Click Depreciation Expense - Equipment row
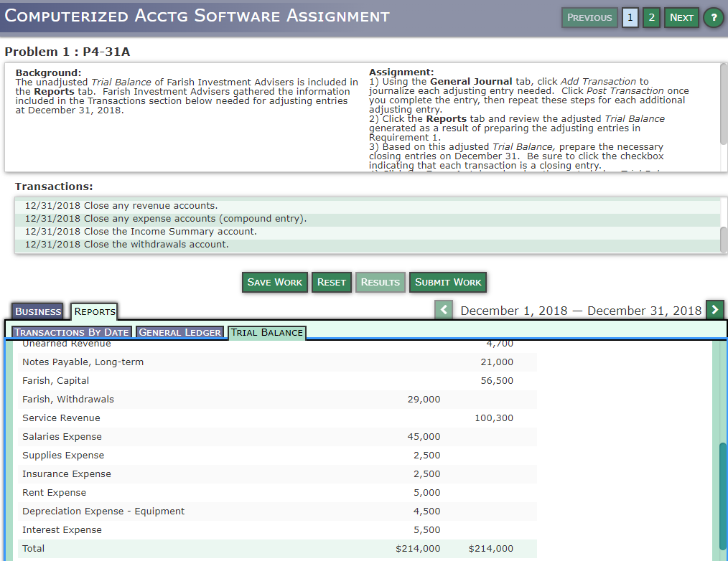Screen dimensions: 728x561 click(x=277, y=511)
